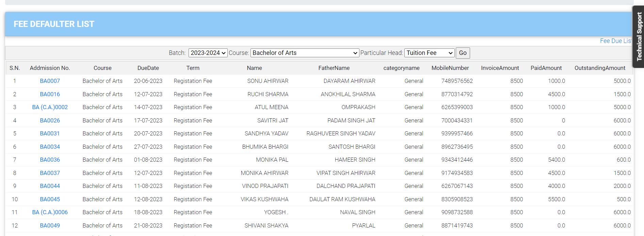This screenshot has height=236, width=644.
Task: Click the Term column header
Action: tap(193, 68)
